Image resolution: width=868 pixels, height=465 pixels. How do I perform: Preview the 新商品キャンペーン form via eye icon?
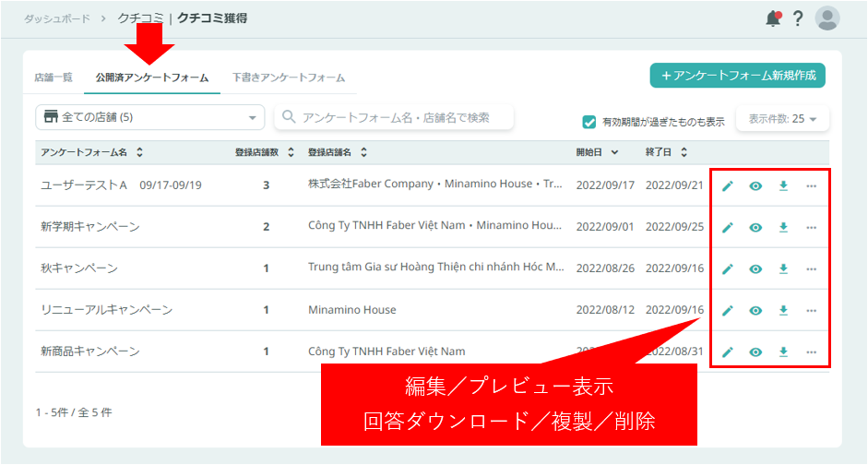click(755, 352)
